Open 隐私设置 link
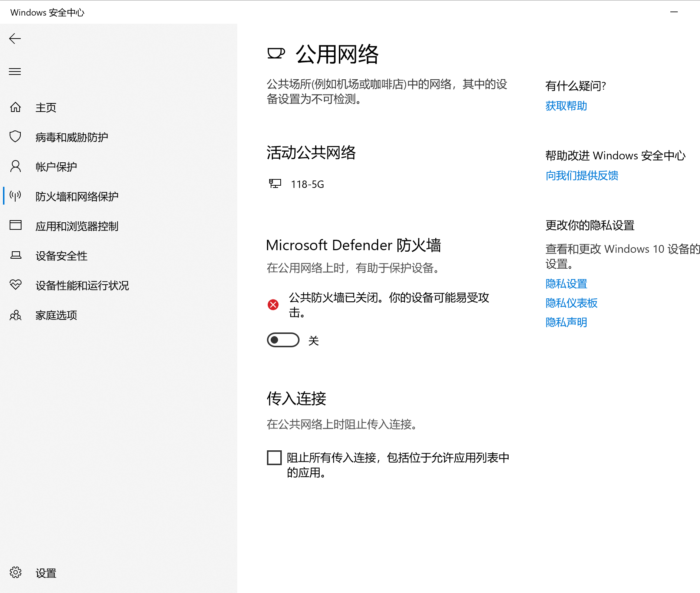This screenshot has height=593, width=700. pos(566,284)
